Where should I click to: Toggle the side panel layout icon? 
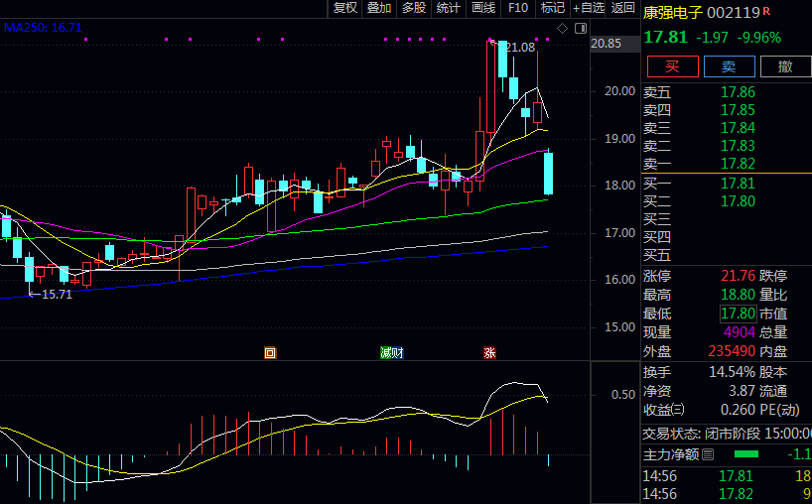click(x=581, y=28)
